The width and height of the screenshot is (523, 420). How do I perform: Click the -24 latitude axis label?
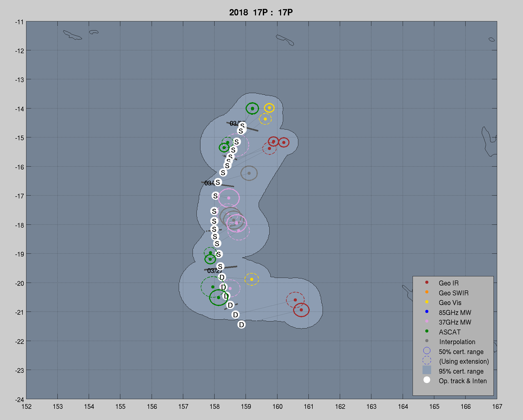tap(20, 400)
